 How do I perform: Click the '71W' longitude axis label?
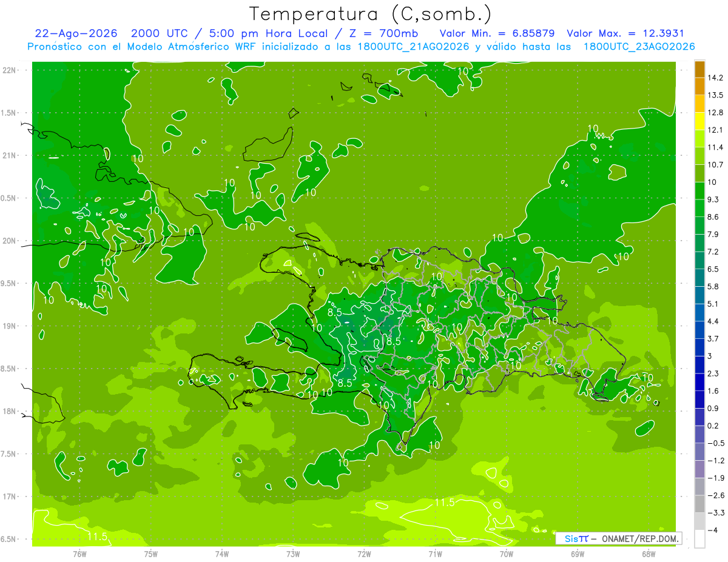click(x=435, y=554)
